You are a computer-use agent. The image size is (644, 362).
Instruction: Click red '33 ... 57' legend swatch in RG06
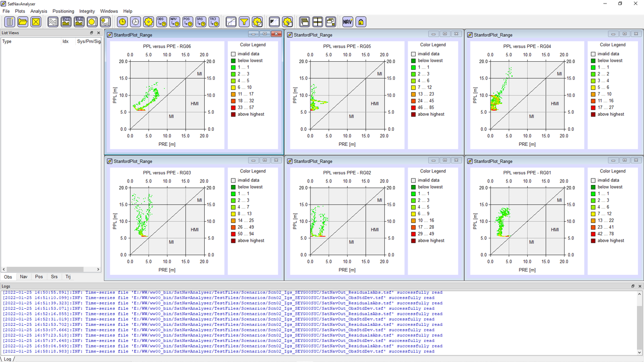click(x=233, y=108)
